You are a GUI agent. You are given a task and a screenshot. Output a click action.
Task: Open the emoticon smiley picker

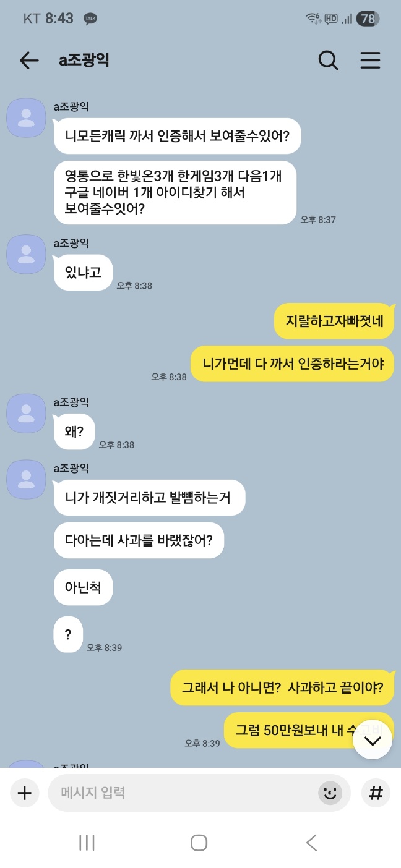330,793
